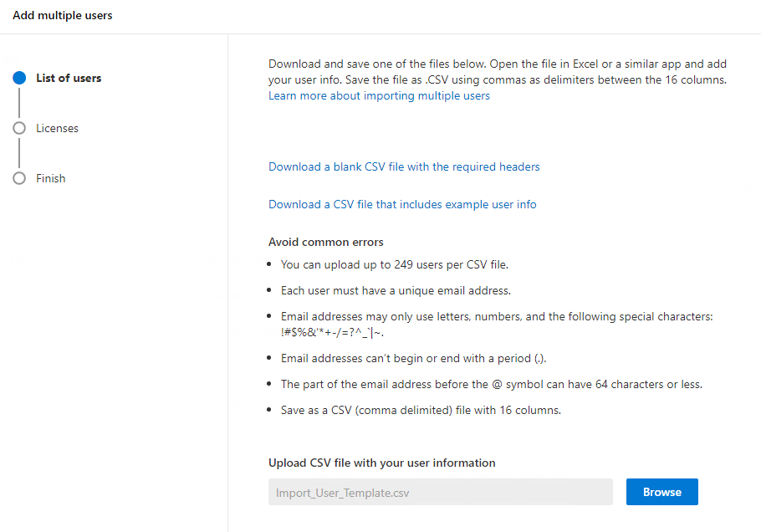
Task: Click the bullet about period in email addresses
Action: click(x=413, y=358)
